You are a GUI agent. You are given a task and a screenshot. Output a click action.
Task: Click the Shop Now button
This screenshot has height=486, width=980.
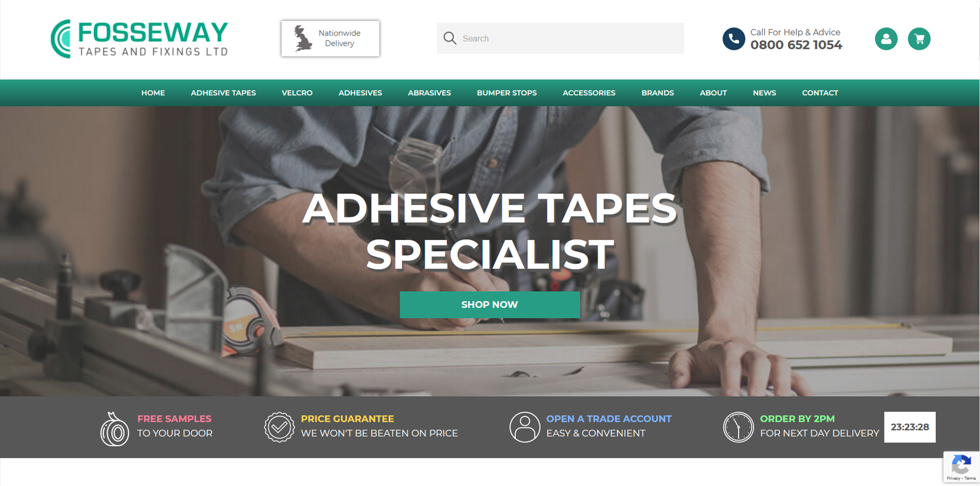(490, 305)
